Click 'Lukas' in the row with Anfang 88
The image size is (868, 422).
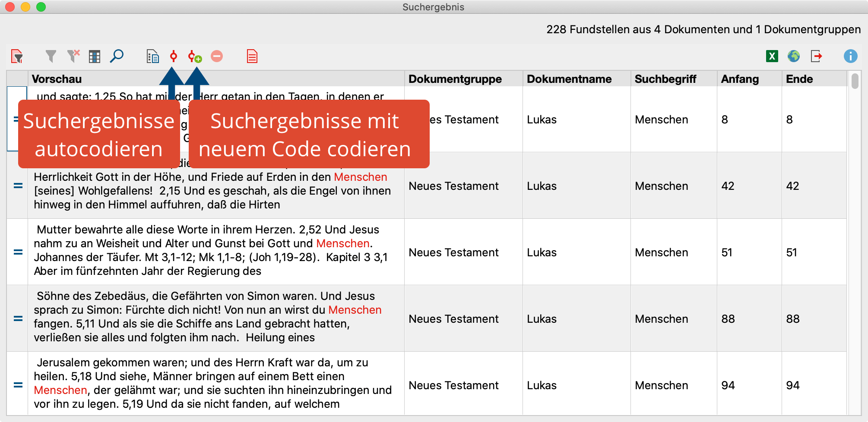[x=542, y=319]
